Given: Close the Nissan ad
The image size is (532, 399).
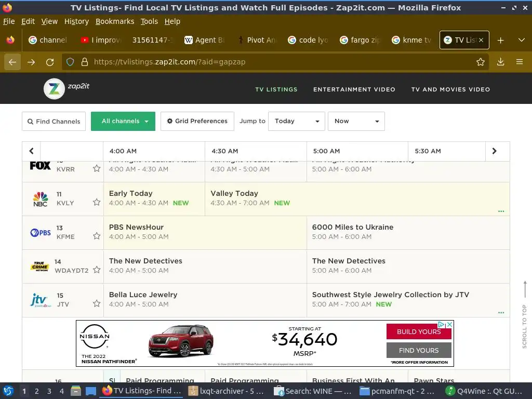Looking at the screenshot, I should coord(449,325).
